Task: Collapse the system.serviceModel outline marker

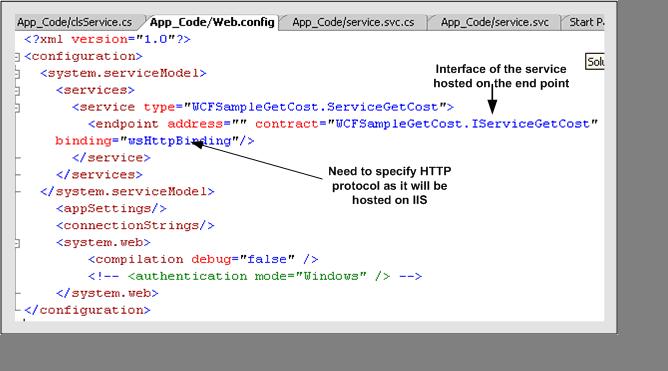Action: pos(17,74)
